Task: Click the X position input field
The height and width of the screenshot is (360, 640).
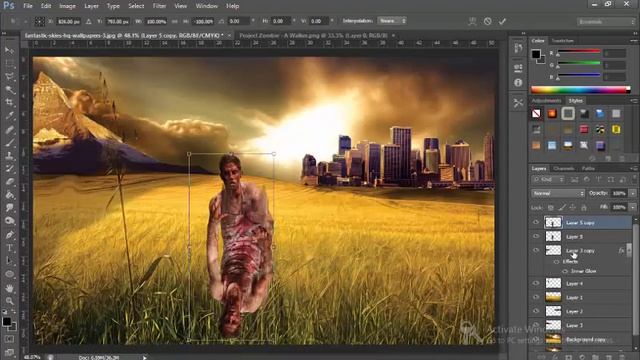Action: [69, 21]
